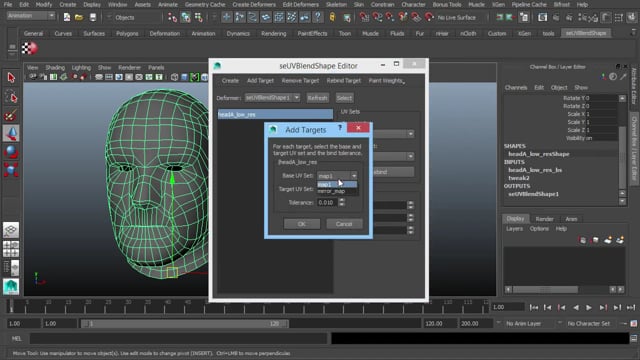Switch to the Render layer tab
Screen dimensions: 640x360
click(x=544, y=219)
